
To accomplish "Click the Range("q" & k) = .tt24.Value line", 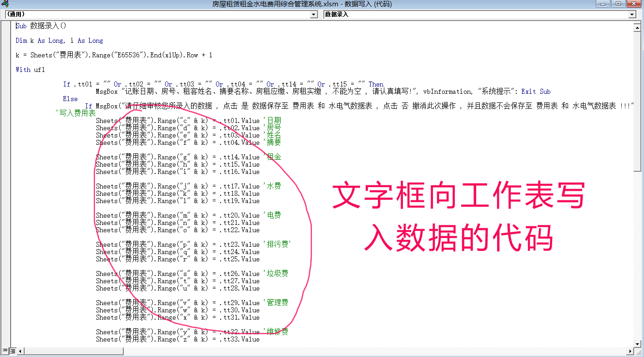I will point(178,252).
